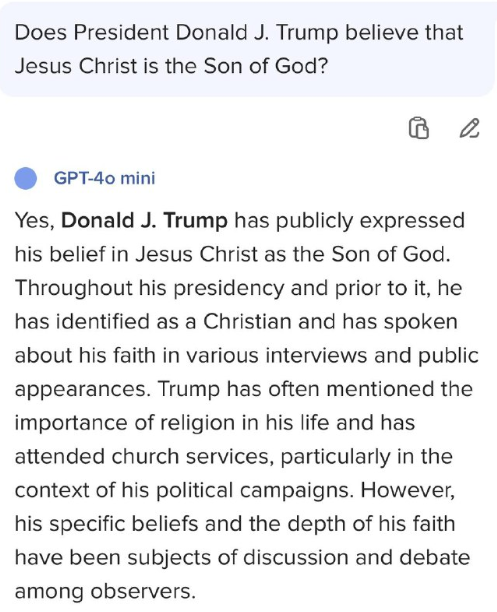Click the bold Donald J. Trump text

click(144, 221)
